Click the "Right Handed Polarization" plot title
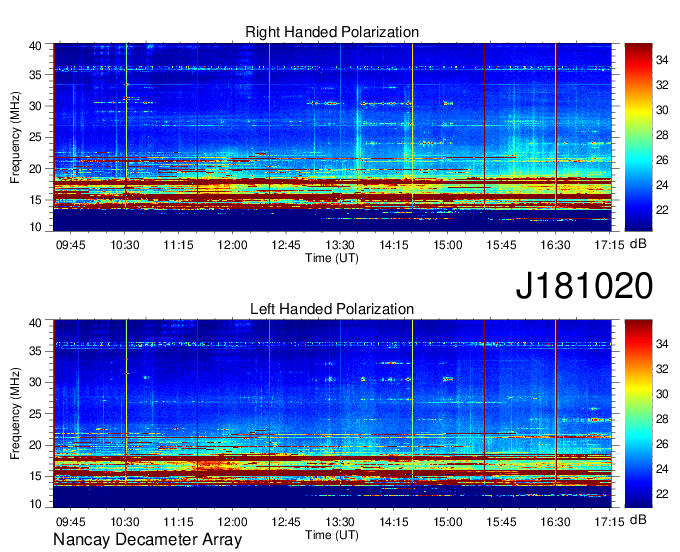This screenshot has height=552, width=680. [332, 32]
